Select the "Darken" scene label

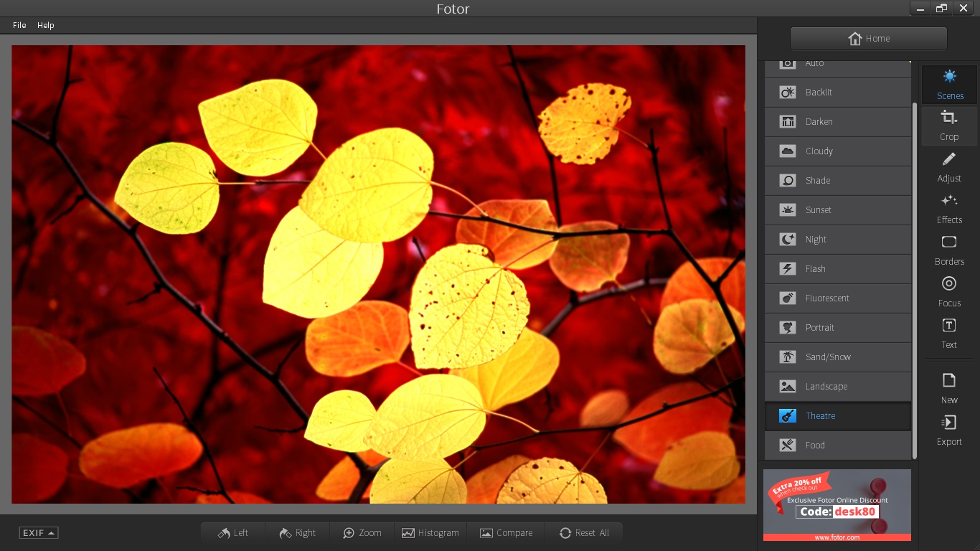click(819, 122)
